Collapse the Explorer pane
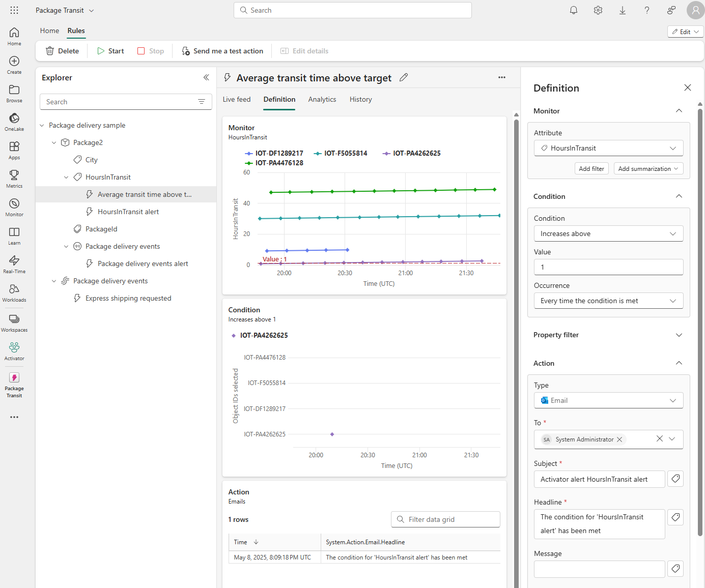Viewport: 705px width, 588px height. (206, 77)
